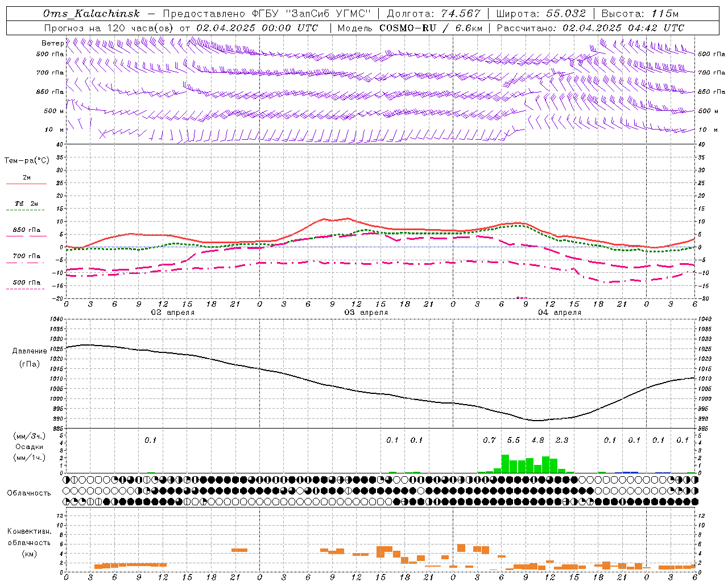
Task: Click the Рассчитано: 02.04.2025 04:42 UTC text
Action: pyautogui.click(x=590, y=28)
